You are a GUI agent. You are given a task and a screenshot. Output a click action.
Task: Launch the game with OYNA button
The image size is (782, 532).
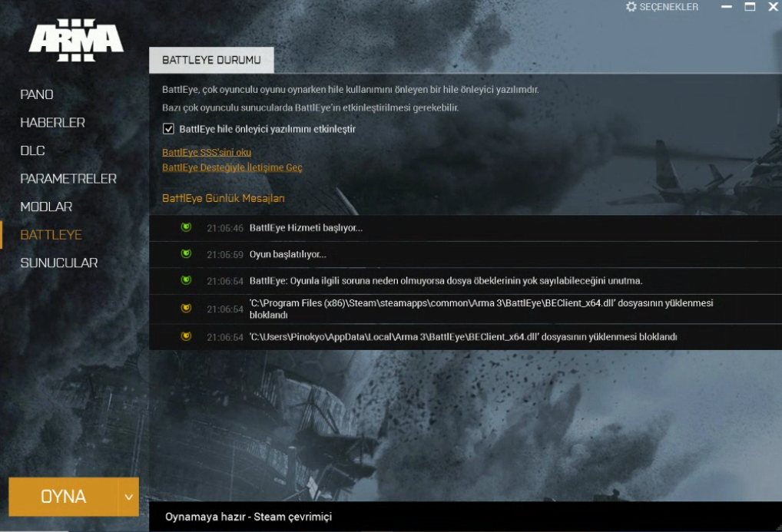pyautogui.click(x=63, y=497)
